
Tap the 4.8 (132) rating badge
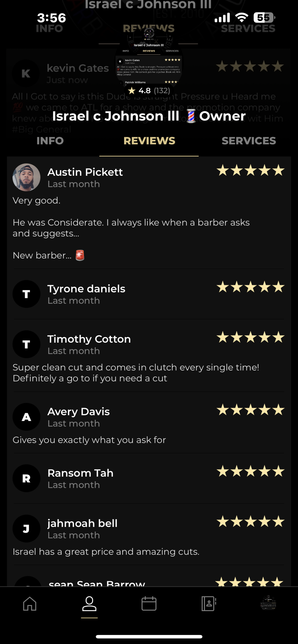(x=149, y=91)
